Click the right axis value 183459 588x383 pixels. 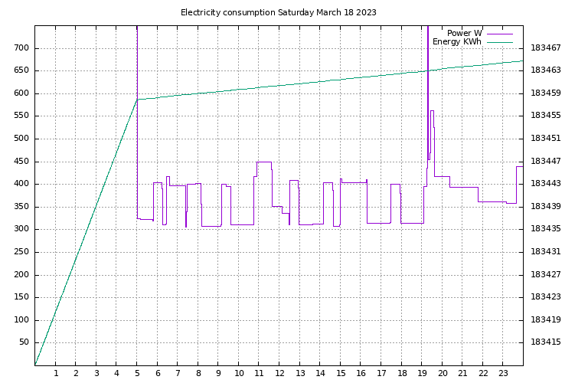click(x=546, y=93)
